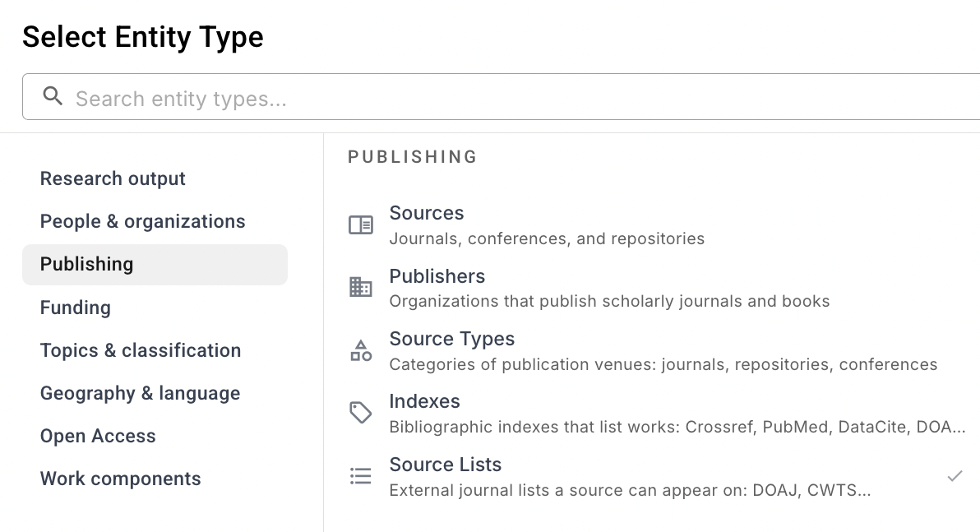Click the Indexes tag icon
980x532 pixels.
tap(361, 413)
